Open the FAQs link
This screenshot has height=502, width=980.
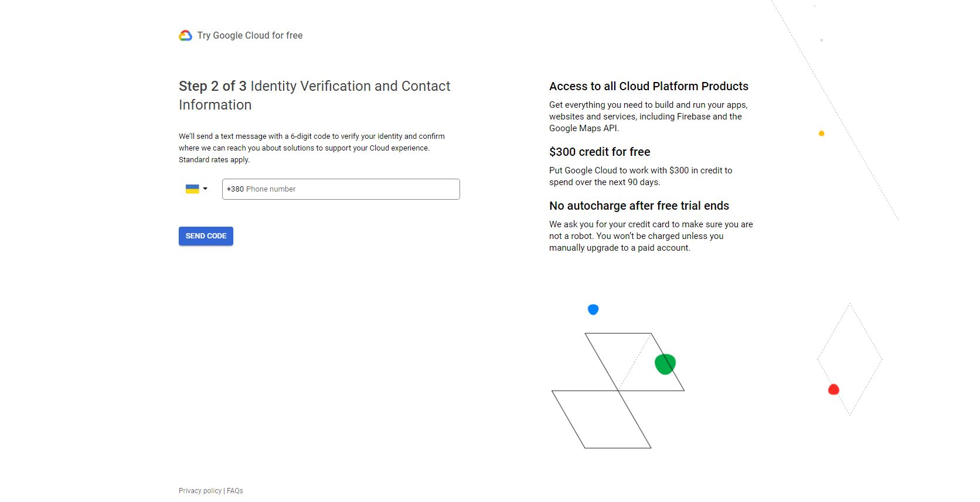coord(235,491)
